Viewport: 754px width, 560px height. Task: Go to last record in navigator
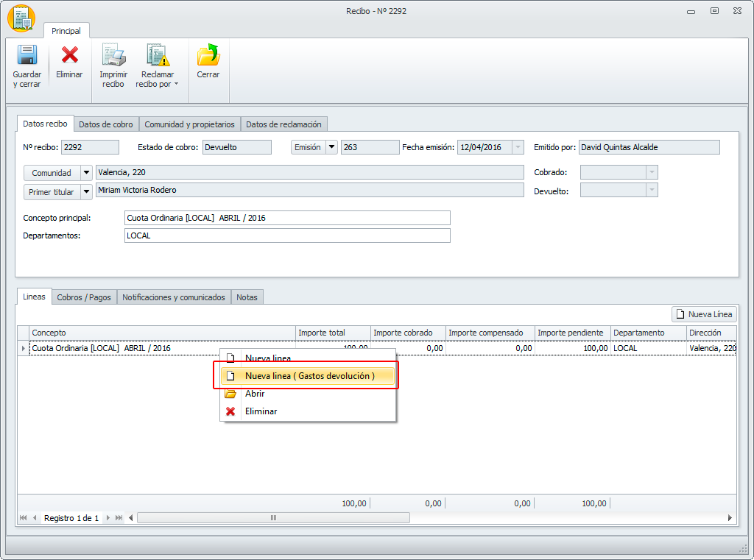point(119,518)
